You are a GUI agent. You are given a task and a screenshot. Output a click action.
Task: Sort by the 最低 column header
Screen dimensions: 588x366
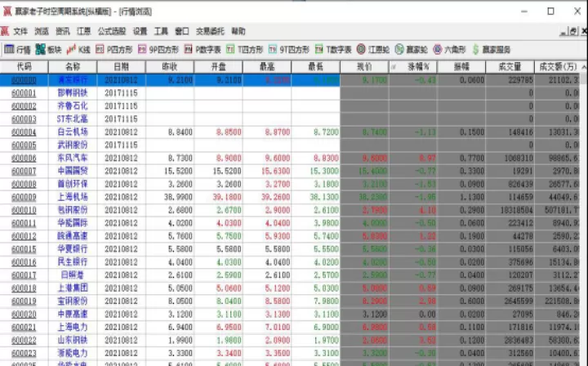(x=315, y=67)
